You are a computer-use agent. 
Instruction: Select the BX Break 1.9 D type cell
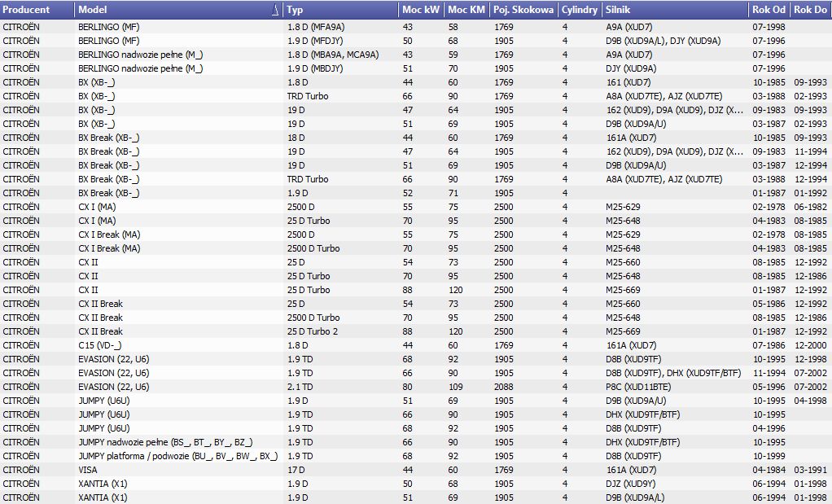pos(298,193)
